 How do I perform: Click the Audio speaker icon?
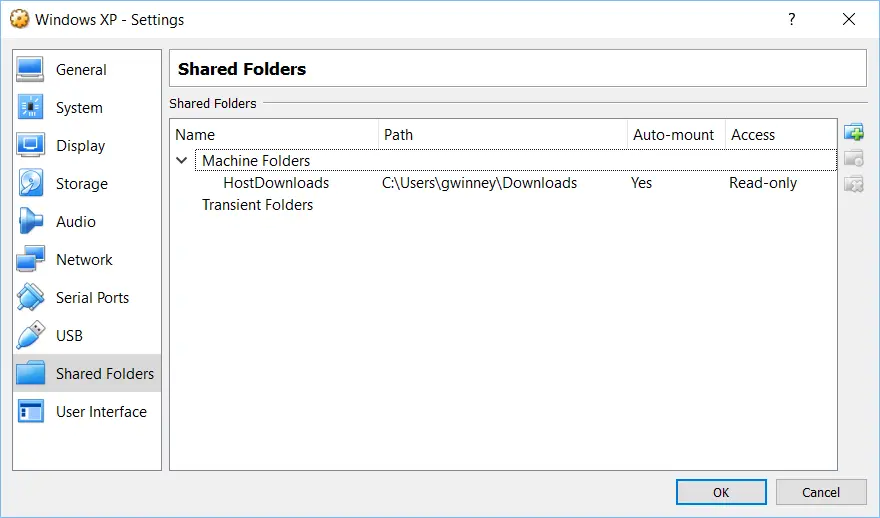pyautogui.click(x=30, y=222)
